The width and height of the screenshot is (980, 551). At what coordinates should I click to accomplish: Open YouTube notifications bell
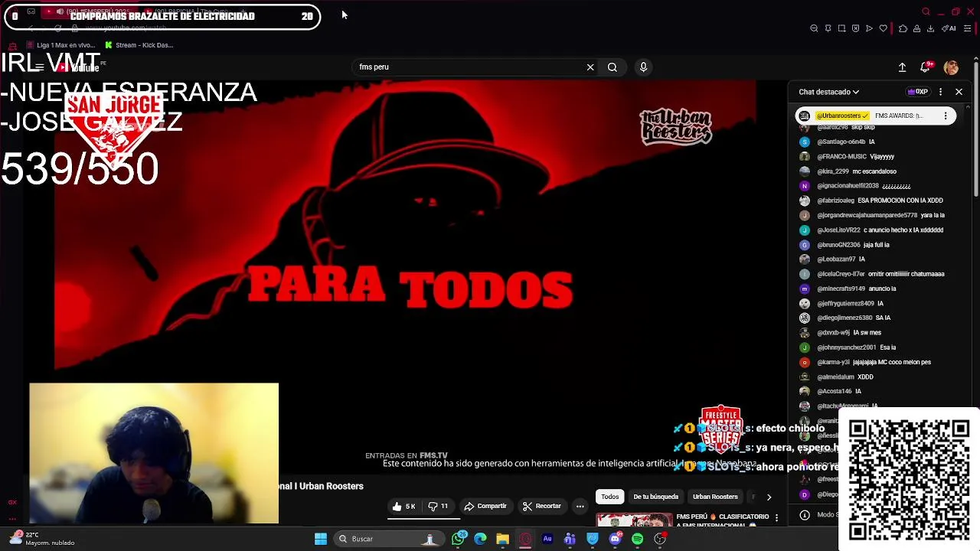pyautogui.click(x=925, y=67)
